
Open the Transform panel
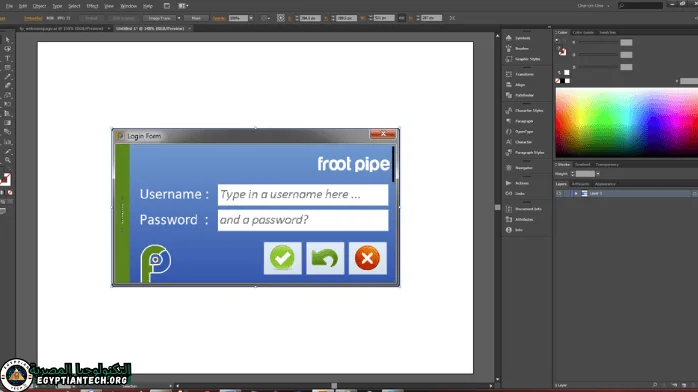(x=524, y=74)
